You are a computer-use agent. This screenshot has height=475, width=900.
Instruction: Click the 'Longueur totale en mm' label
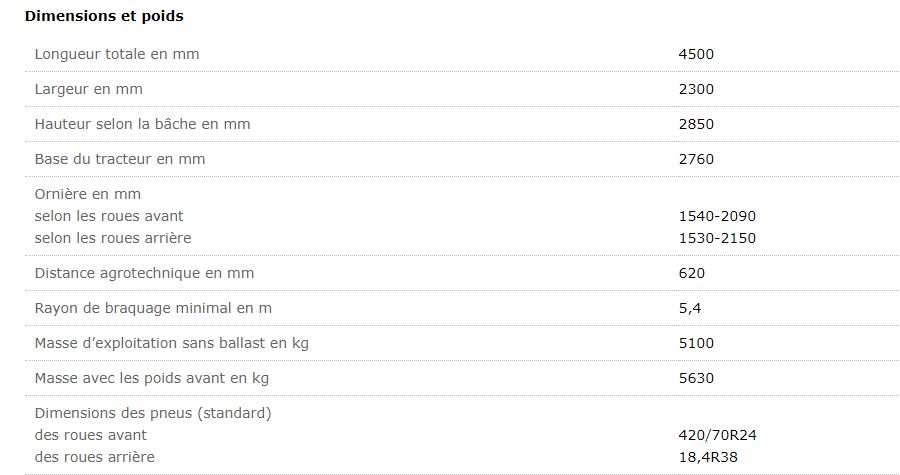pyautogui.click(x=117, y=54)
